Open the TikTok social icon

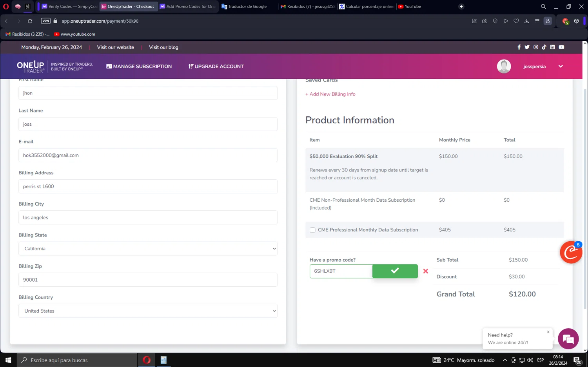(544, 47)
